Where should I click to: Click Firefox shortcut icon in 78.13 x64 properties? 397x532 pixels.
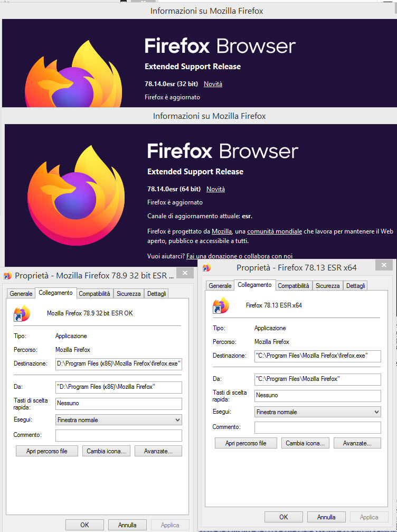coord(221,305)
